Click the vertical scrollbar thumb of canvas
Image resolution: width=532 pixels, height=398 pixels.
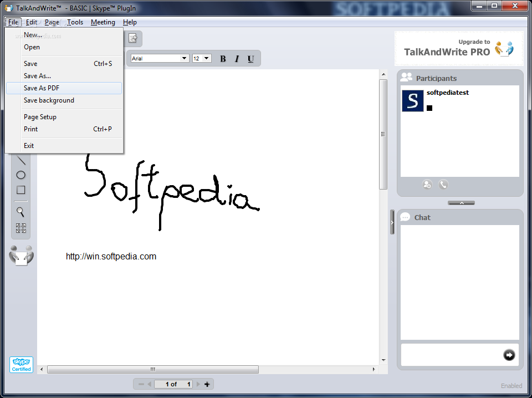[383, 134]
